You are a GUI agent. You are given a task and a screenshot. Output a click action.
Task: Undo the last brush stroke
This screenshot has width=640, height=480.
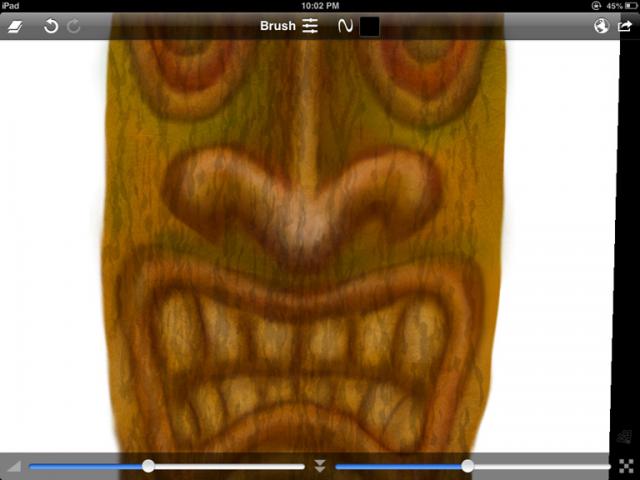click(x=51, y=27)
